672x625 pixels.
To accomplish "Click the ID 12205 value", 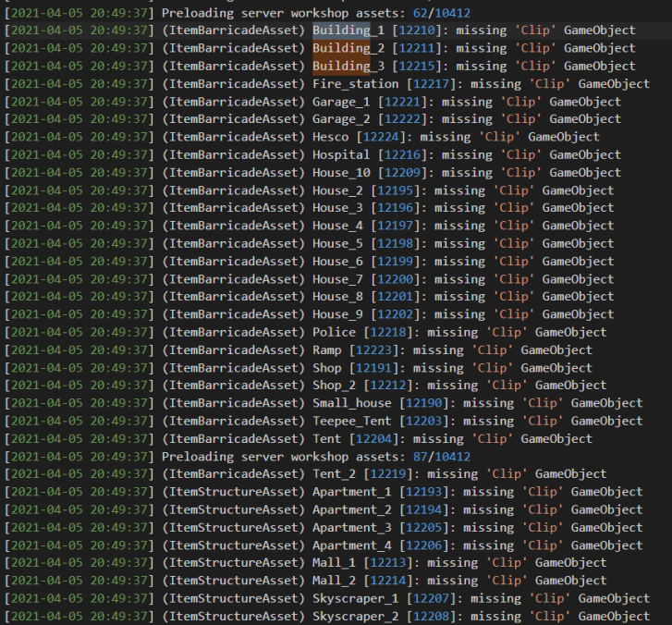I will click(424, 528).
